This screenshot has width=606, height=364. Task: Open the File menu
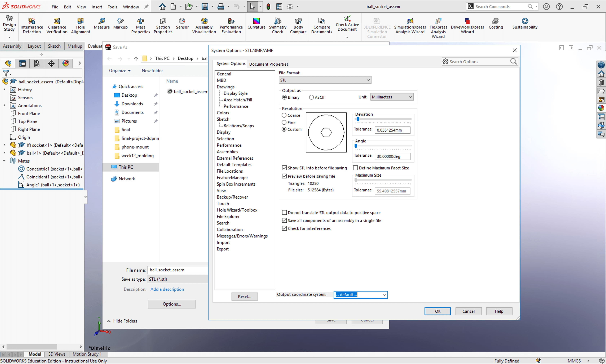pos(55,7)
